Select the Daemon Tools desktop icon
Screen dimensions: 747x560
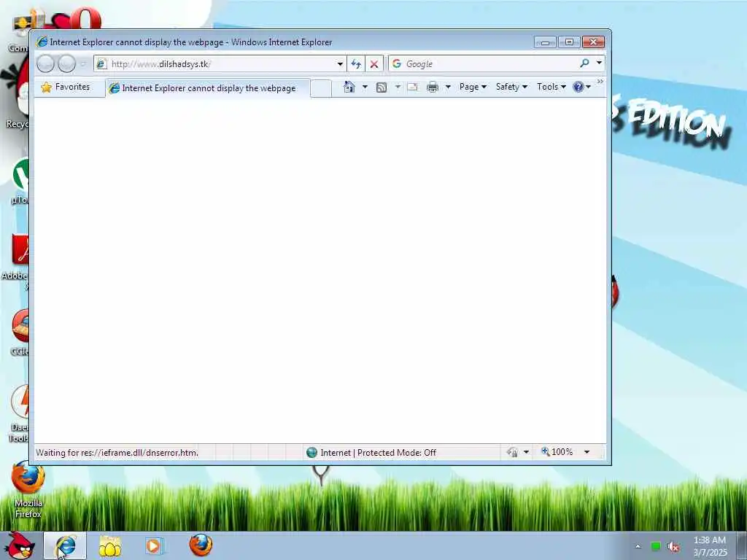(20, 413)
